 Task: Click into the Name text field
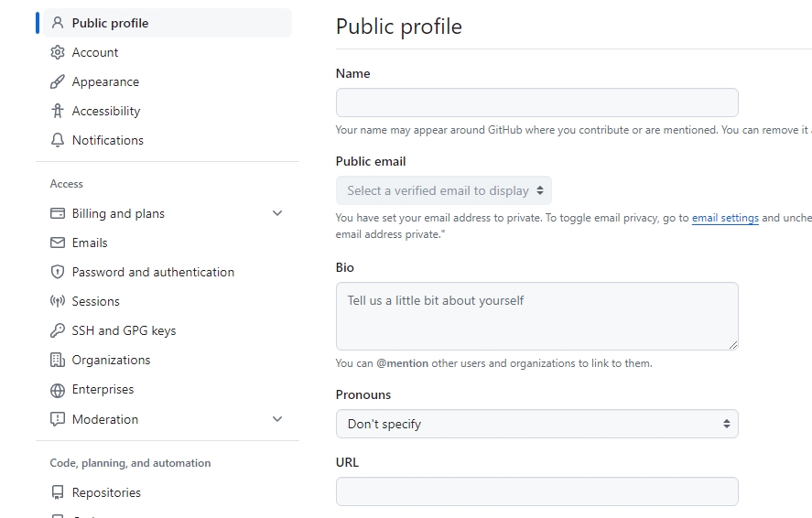coord(536,103)
